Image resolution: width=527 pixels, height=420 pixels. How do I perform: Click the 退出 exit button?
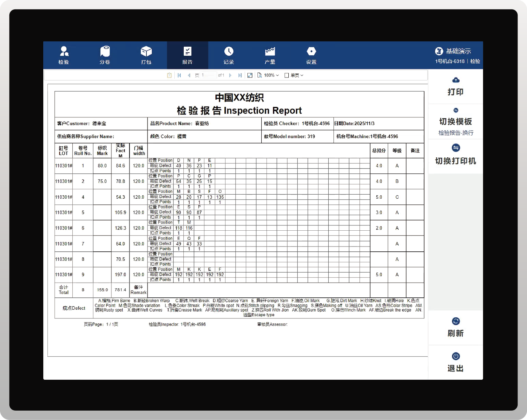[x=455, y=363]
